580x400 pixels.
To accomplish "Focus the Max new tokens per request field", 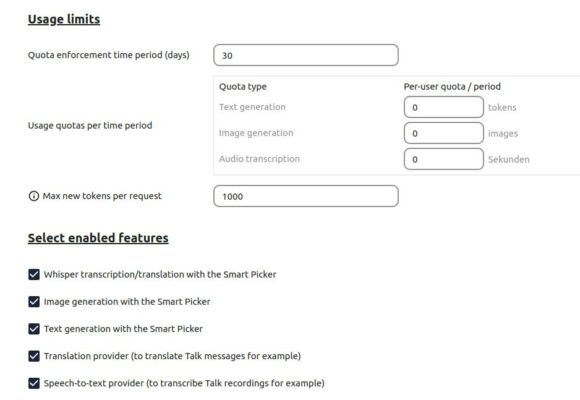I will tap(306, 196).
